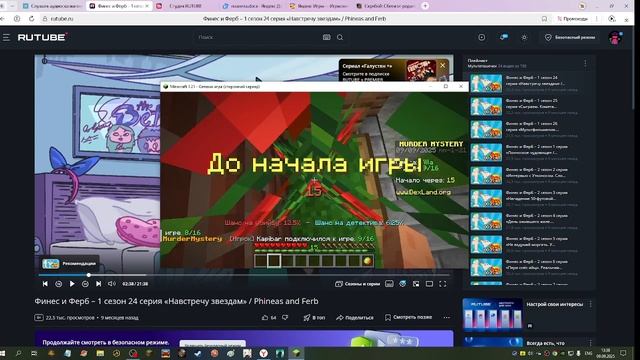640x360 pixels.
Task: Open playlist three-dot options menu
Action: click(x=585, y=63)
